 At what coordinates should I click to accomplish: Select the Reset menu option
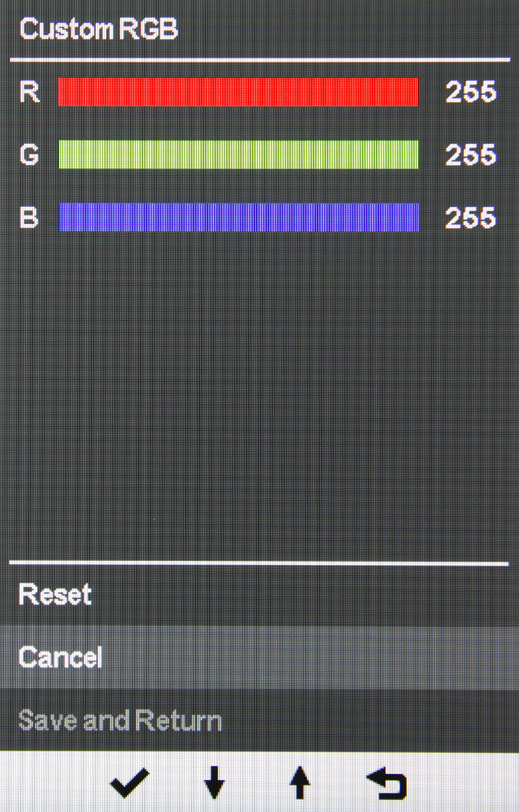click(55, 595)
